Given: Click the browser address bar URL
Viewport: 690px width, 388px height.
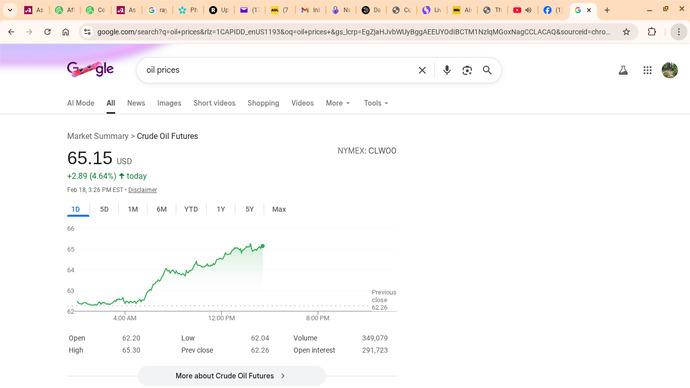Looking at the screenshot, I should [353, 32].
